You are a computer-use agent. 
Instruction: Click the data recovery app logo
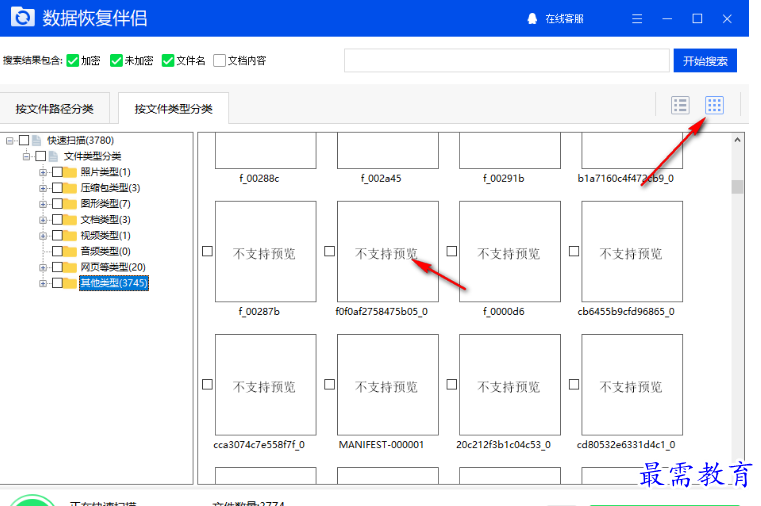[x=23, y=17]
